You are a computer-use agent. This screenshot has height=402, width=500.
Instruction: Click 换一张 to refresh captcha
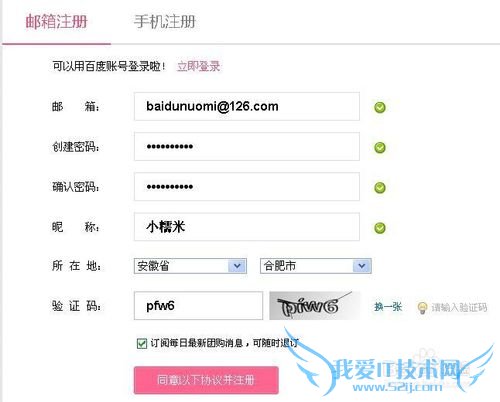tap(388, 307)
